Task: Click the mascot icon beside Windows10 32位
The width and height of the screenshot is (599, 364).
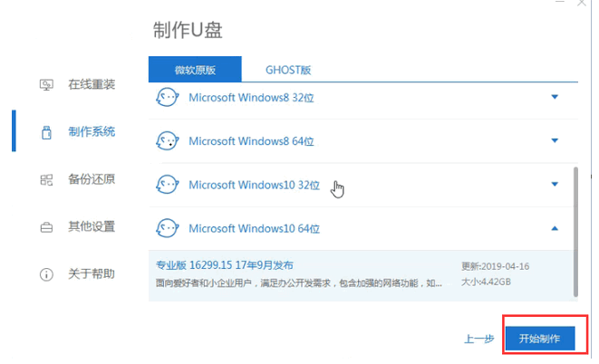Action: (168, 185)
